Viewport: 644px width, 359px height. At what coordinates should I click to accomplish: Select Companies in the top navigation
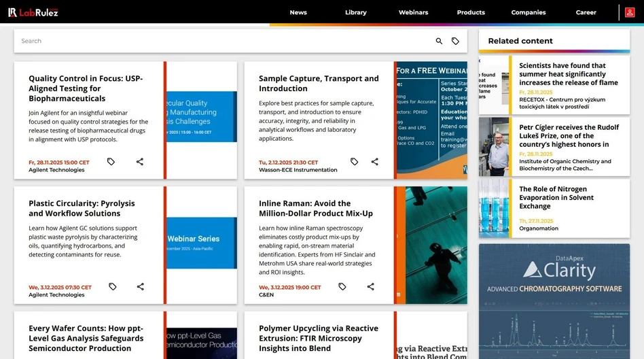528,12
